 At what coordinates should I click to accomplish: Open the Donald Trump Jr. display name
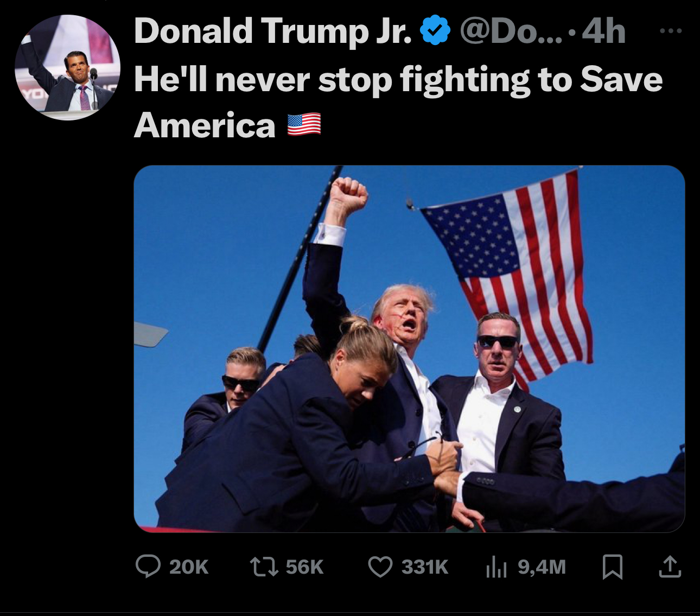pyautogui.click(x=273, y=31)
